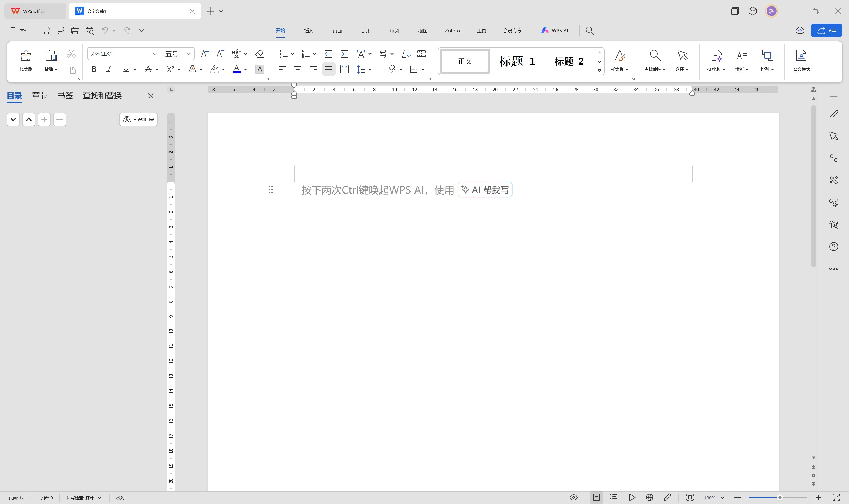Click the File (文件) menu

point(19,31)
